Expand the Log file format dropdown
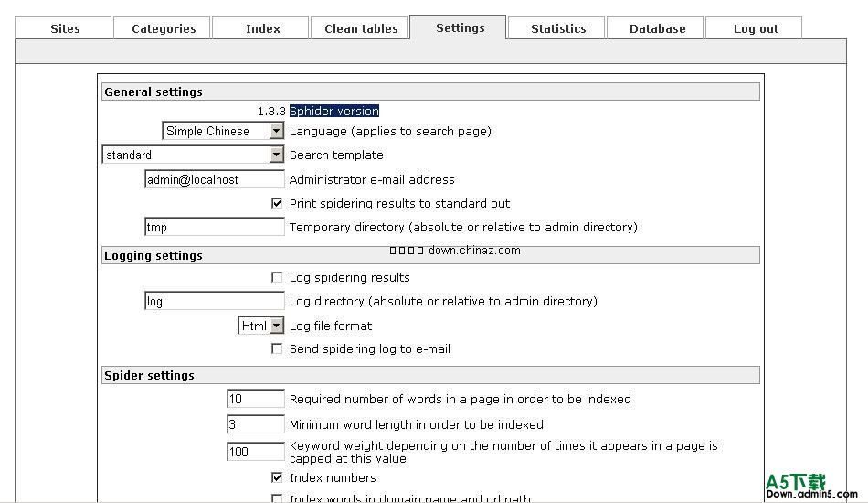 pyautogui.click(x=277, y=326)
